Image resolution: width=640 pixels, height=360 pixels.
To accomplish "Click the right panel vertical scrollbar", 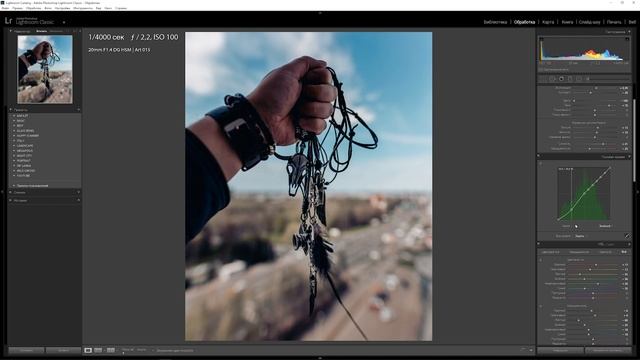I will [633, 140].
